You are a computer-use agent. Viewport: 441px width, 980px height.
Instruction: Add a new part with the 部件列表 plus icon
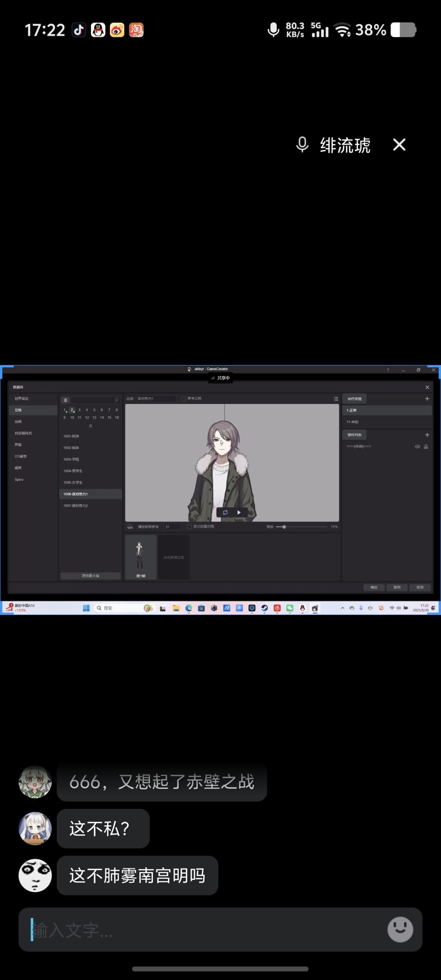[x=427, y=435]
